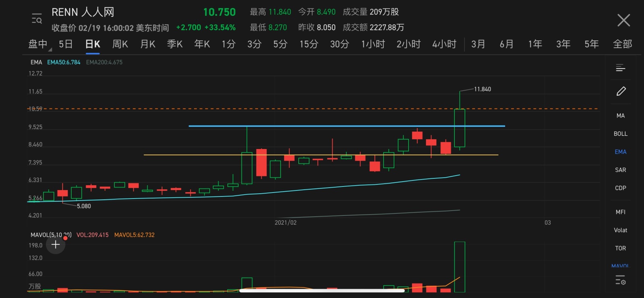Select the 4小时 interval
The image size is (644, 298).
point(444,44)
